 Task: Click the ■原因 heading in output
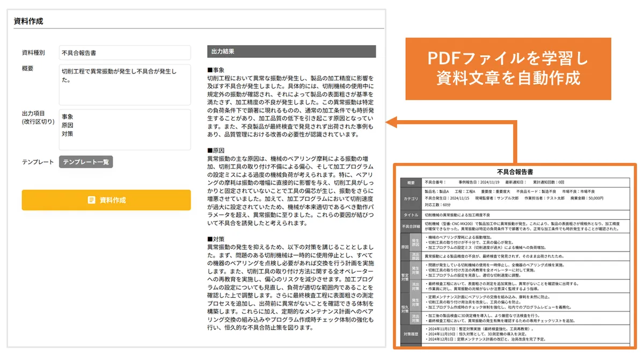(x=216, y=151)
